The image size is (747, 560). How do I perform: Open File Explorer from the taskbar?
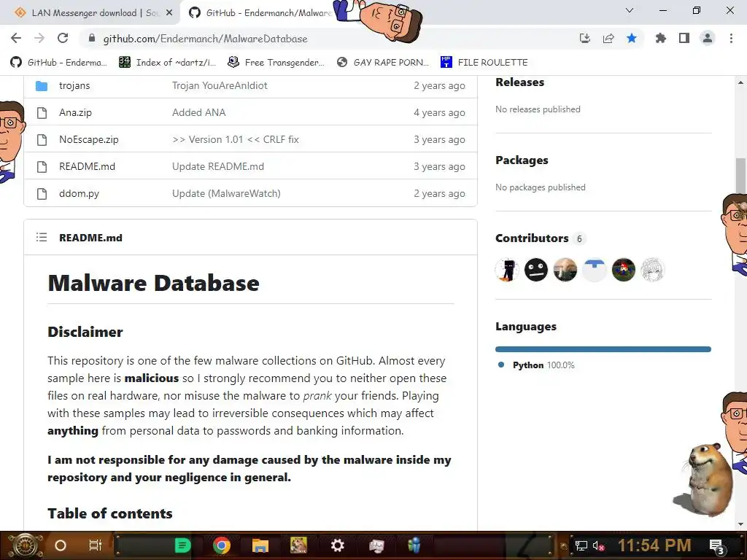pyautogui.click(x=260, y=545)
